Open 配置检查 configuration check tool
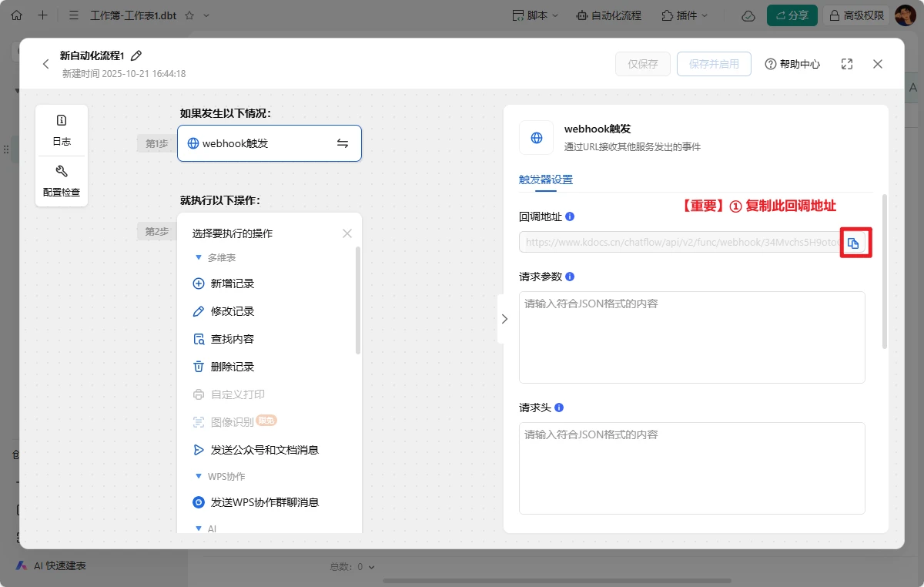924x587 pixels. click(x=62, y=181)
